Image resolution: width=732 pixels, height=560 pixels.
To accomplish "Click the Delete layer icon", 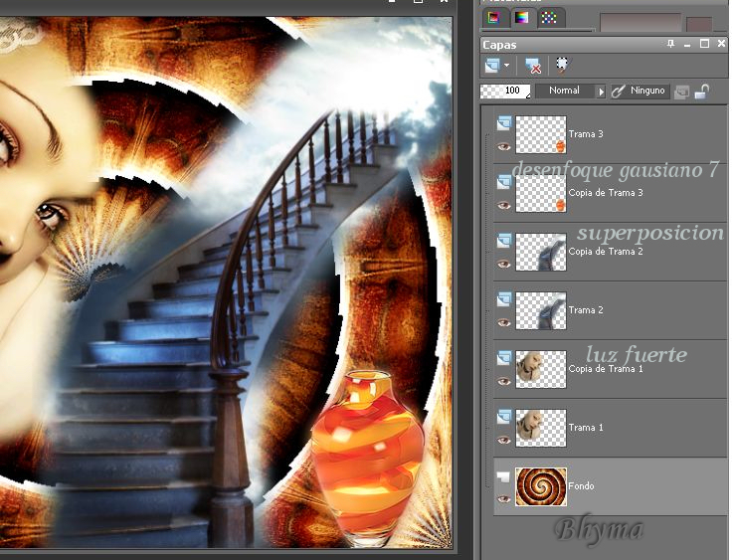I will click(x=533, y=66).
